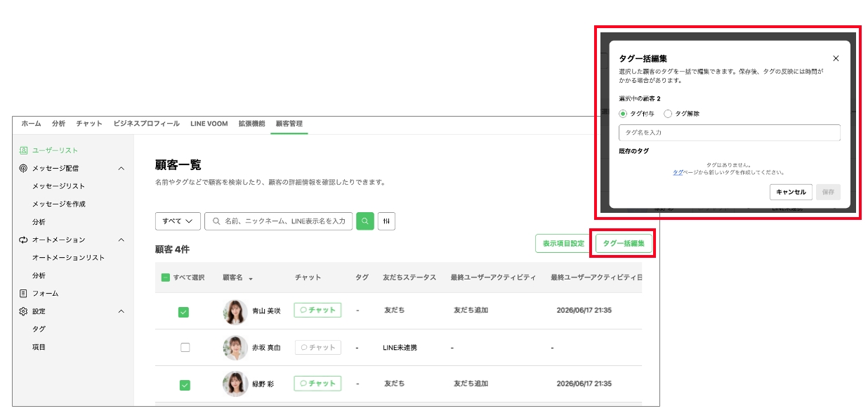Select the タグ付与 radio button
This screenshot has height=418, width=868.
tap(623, 113)
